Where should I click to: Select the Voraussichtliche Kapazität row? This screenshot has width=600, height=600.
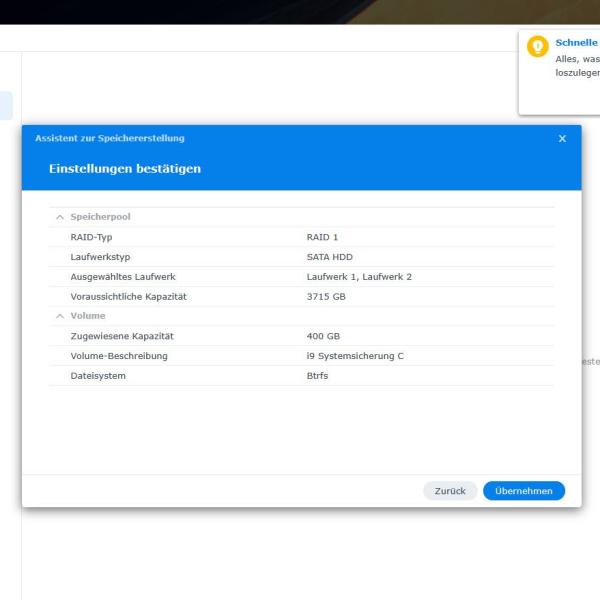click(128, 297)
